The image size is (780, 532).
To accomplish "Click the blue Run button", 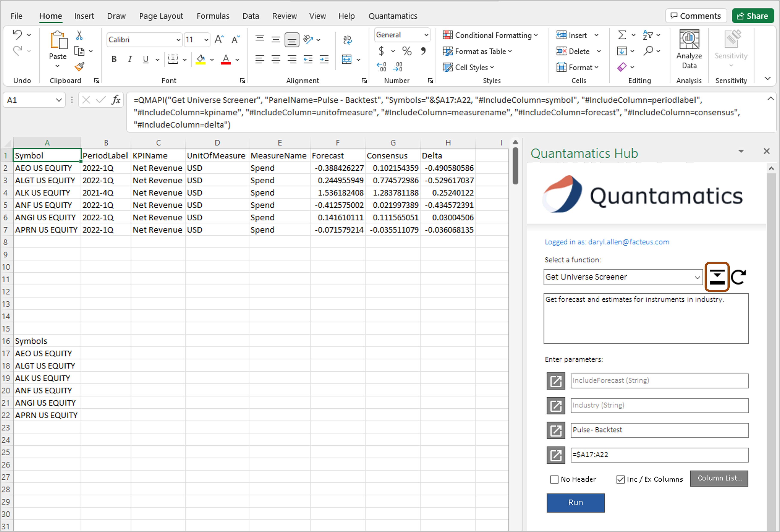I will click(x=575, y=502).
